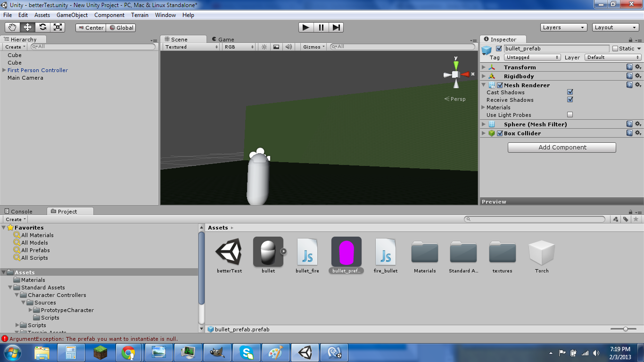The height and width of the screenshot is (362, 644).
Task: Open the RGB render mode dropdown
Action: 239,47
